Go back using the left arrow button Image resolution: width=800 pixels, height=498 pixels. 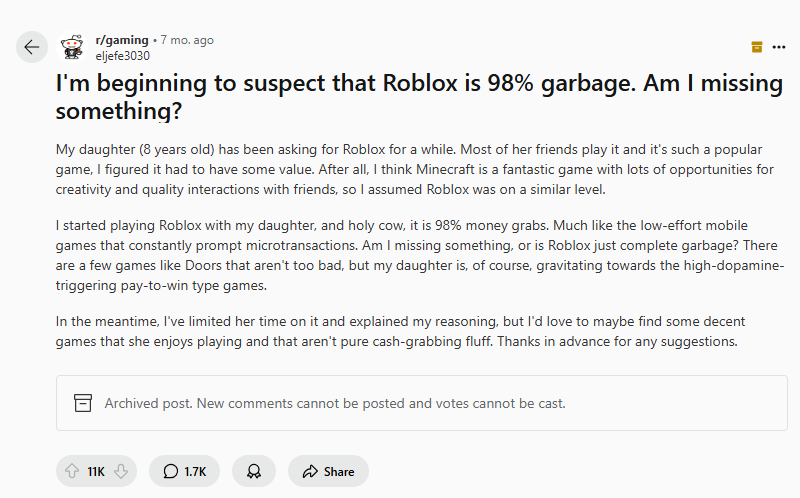32,47
